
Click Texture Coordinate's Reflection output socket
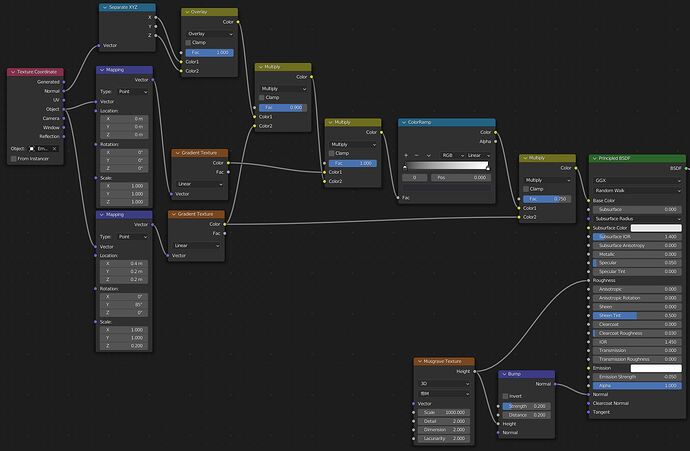[x=64, y=136]
